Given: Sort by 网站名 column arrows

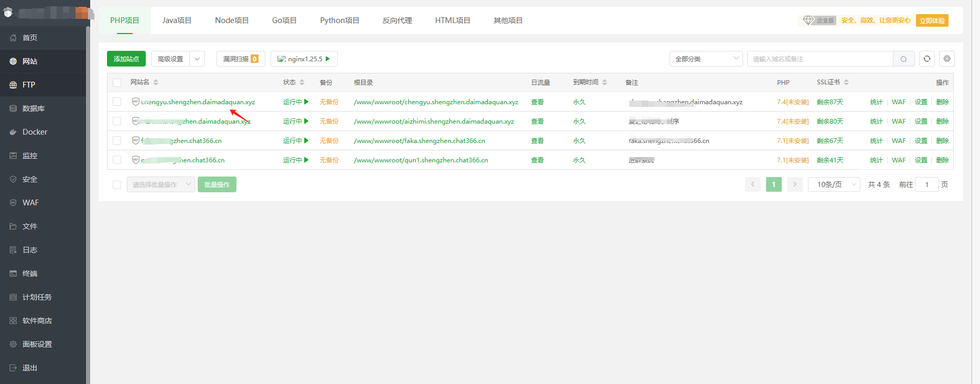Looking at the screenshot, I should [x=156, y=82].
